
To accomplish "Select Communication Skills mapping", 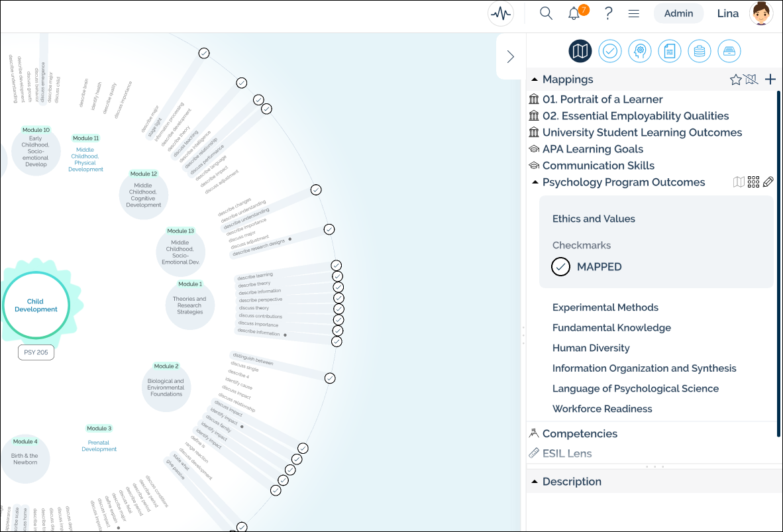I will pyautogui.click(x=598, y=166).
